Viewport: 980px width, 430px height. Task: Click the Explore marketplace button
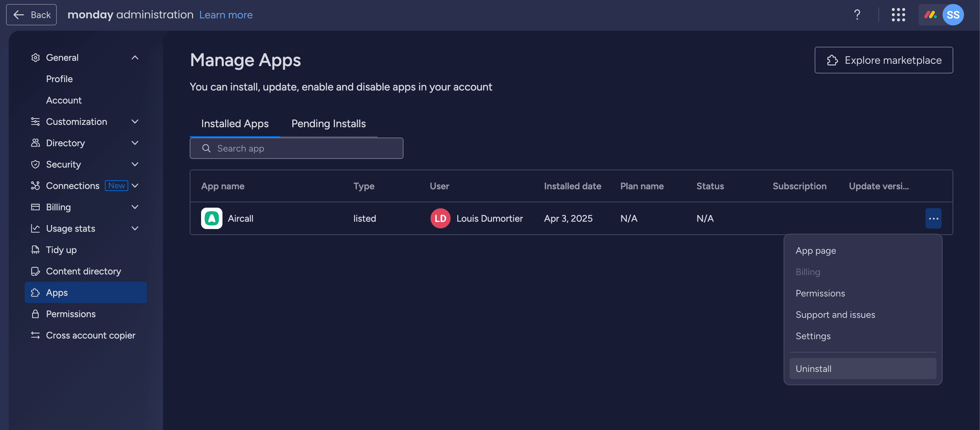point(883,60)
